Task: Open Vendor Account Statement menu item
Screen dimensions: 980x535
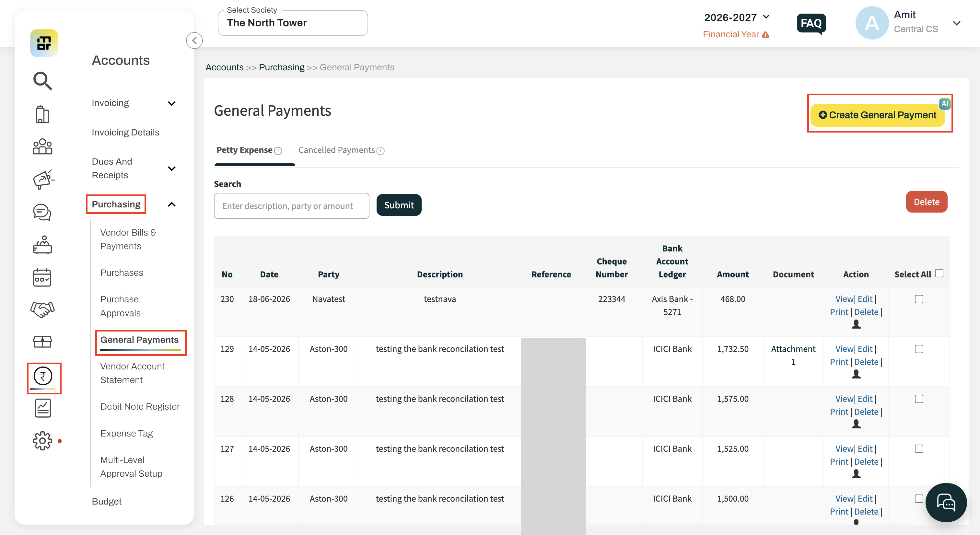Action: (133, 373)
